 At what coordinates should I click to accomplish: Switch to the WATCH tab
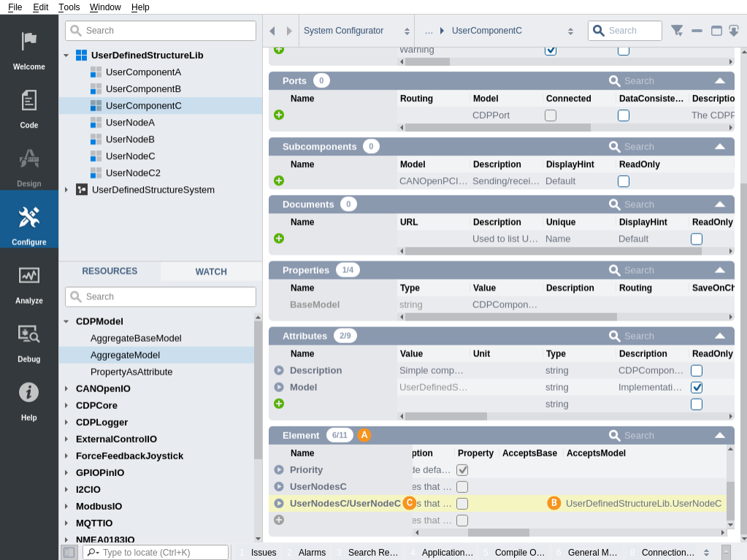(x=211, y=272)
